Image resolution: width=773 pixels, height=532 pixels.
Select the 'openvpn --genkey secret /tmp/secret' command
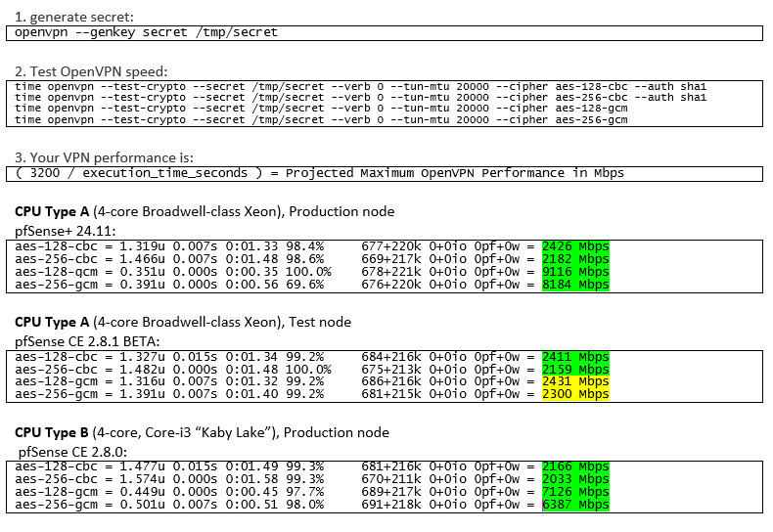tap(146, 32)
